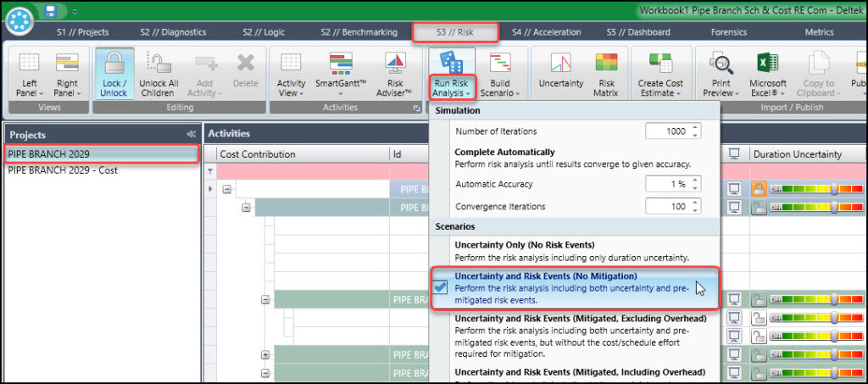Click the Number of Iterations input field
The width and height of the screenshot is (868, 384).
[x=668, y=131]
